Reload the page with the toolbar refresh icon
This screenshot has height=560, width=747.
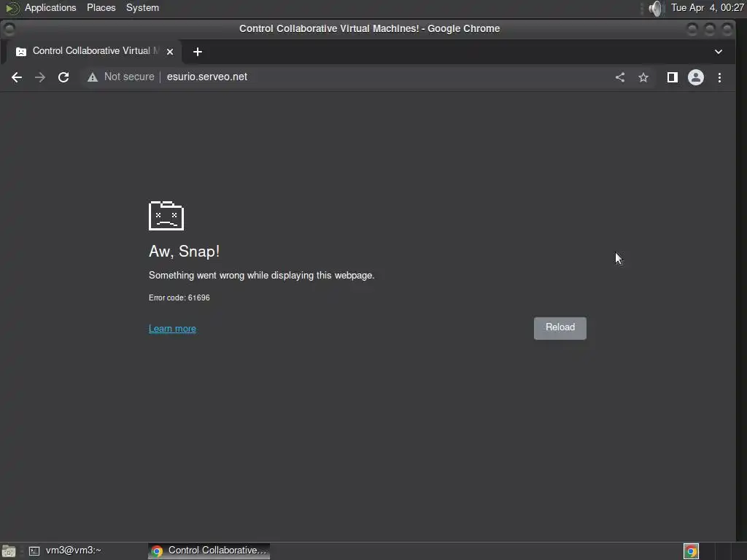pyautogui.click(x=63, y=77)
